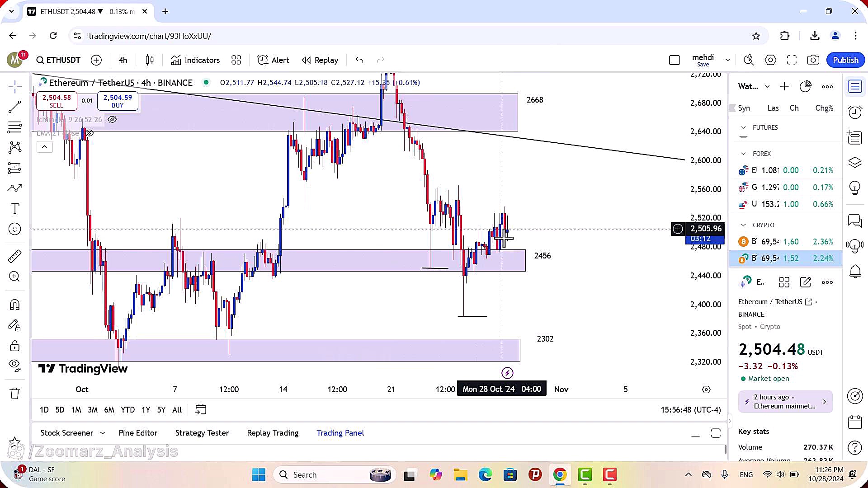Click the 2,504.59 BUY button
The width and height of the screenshot is (868, 488).
(118, 101)
